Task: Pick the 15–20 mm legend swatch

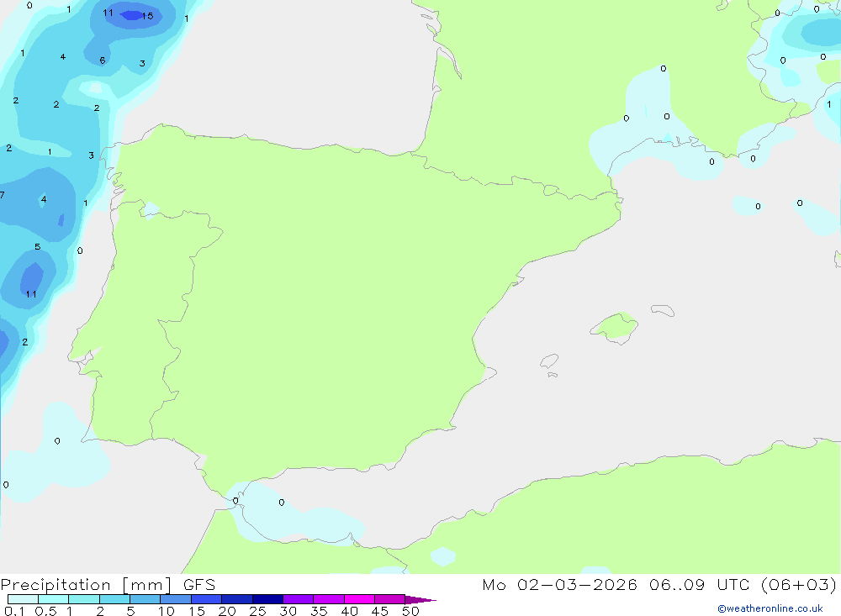Action: (206, 599)
